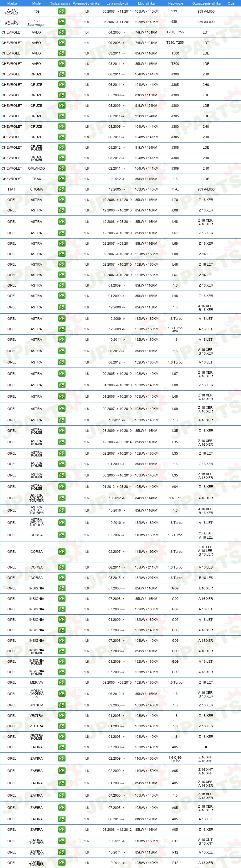The width and height of the screenshot is (241, 868).
Task: Click fuel icon in Chevrolet Trax row
Action: (62, 179)
